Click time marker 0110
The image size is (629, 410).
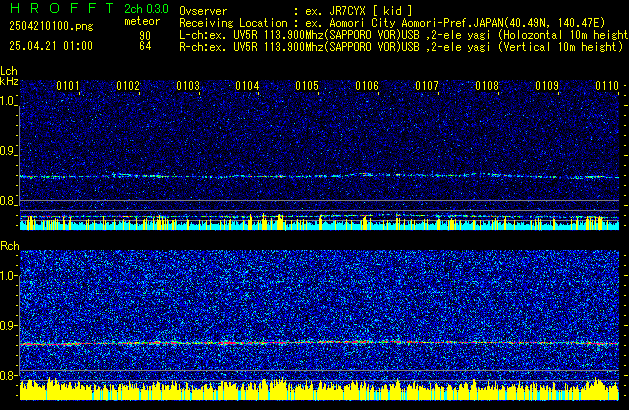coord(607,86)
